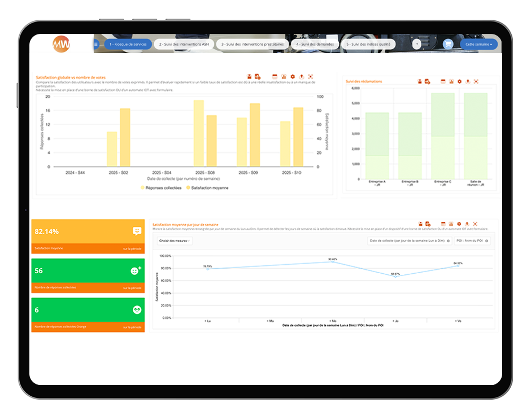The width and height of the screenshot is (531, 420).
Task: Open the small dropdown arrow after the tabs
Action: click(x=416, y=44)
